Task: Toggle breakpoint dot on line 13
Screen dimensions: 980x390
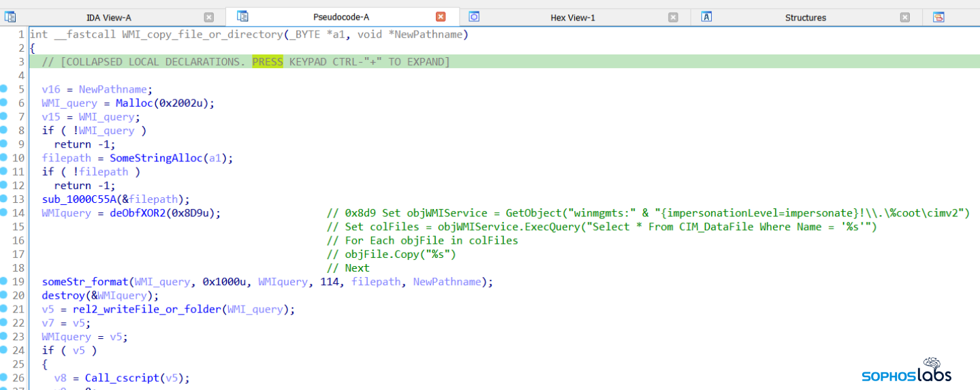Action: point(4,199)
